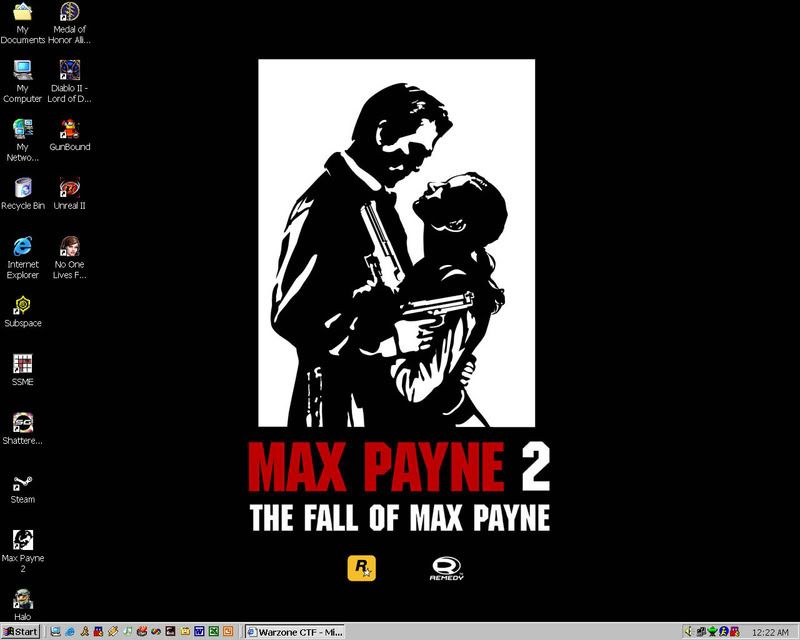This screenshot has height=640, width=800.
Task: Select the Recycle Bin icon
Action: (22, 194)
